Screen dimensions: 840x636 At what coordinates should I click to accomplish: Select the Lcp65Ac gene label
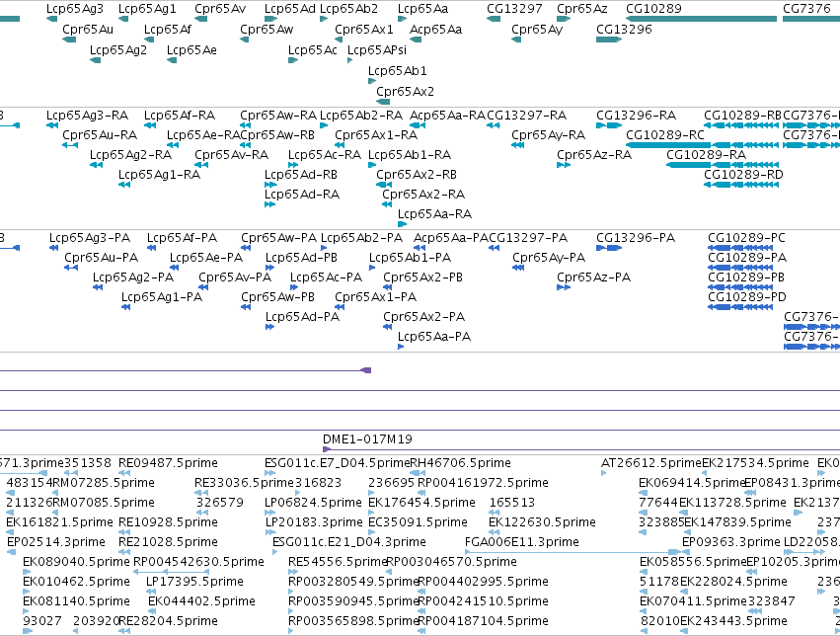tap(313, 49)
